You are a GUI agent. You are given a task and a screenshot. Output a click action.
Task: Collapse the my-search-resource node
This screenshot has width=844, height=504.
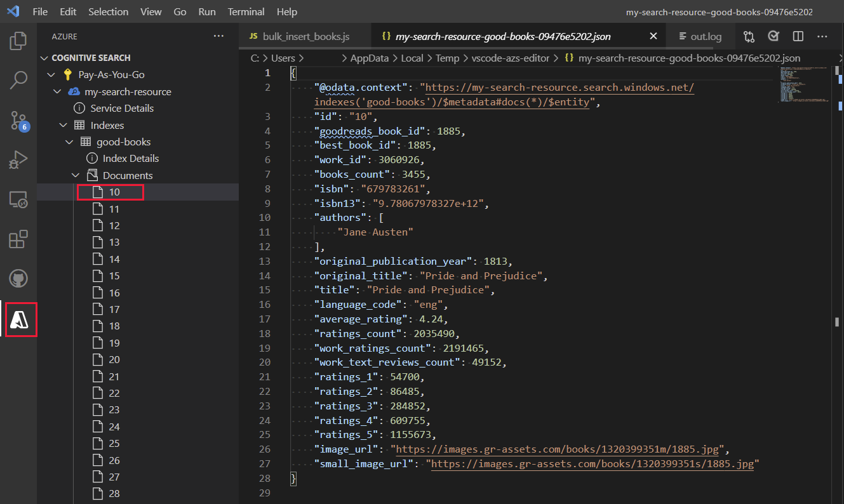pos(57,91)
